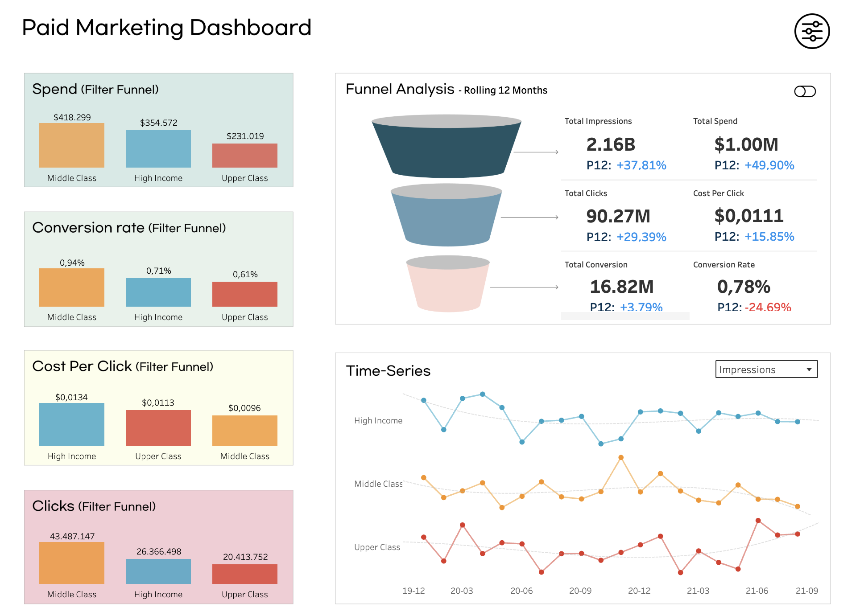860x616 pixels.
Task: Toggle the Funnel Analysis switch
Action: tap(805, 91)
